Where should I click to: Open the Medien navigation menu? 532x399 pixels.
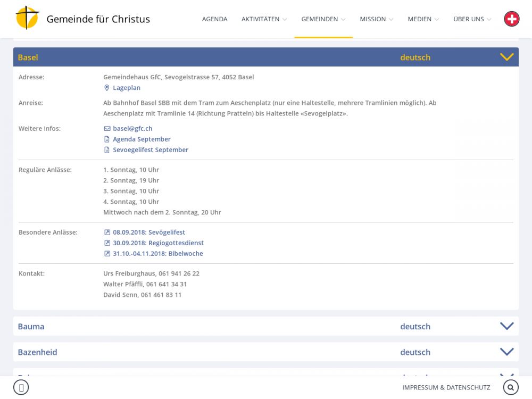click(x=423, y=19)
